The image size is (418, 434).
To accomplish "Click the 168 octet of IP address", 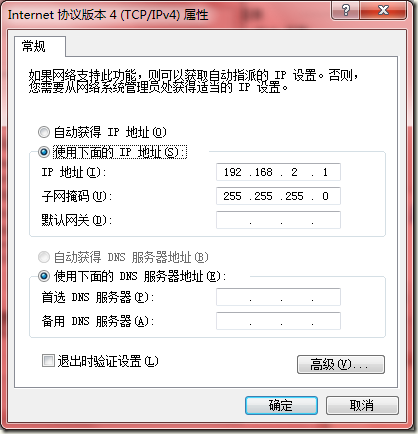I will pyautogui.click(x=264, y=172).
